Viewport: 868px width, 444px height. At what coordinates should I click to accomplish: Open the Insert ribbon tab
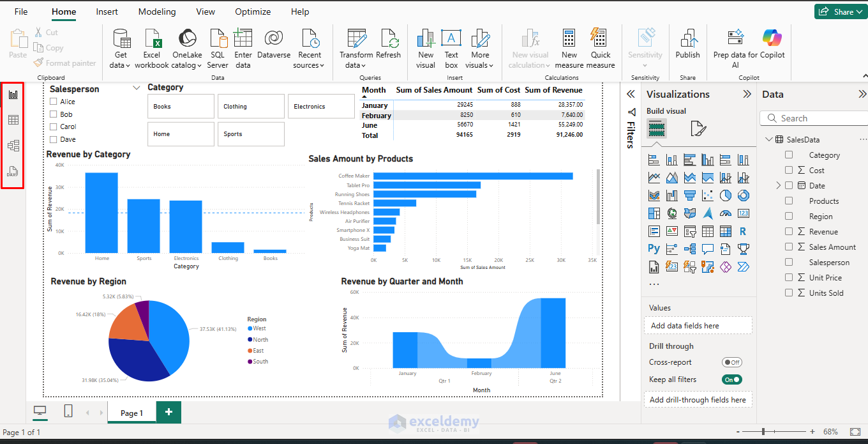[x=107, y=11]
